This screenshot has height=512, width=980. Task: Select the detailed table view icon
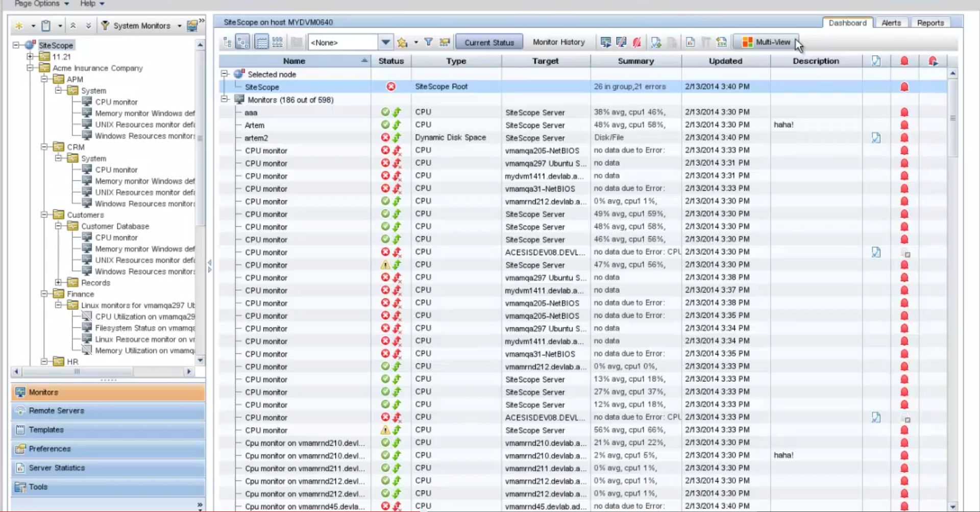[x=261, y=42]
